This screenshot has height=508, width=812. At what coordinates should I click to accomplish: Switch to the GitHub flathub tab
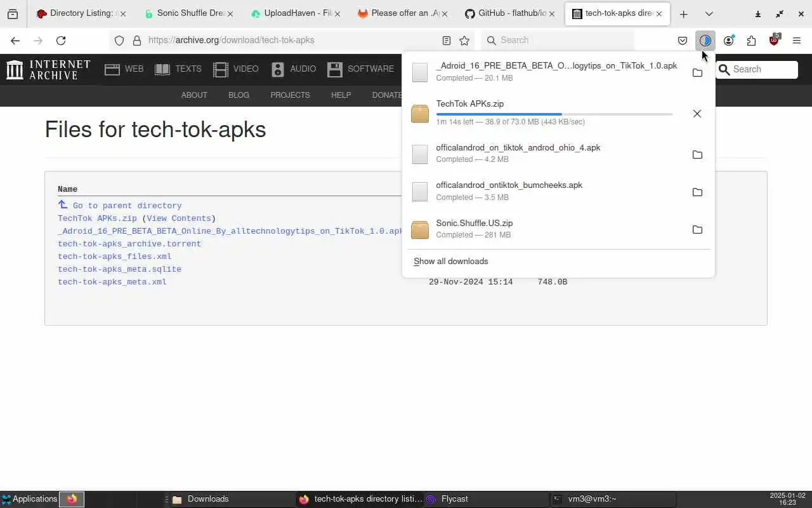[510, 13]
